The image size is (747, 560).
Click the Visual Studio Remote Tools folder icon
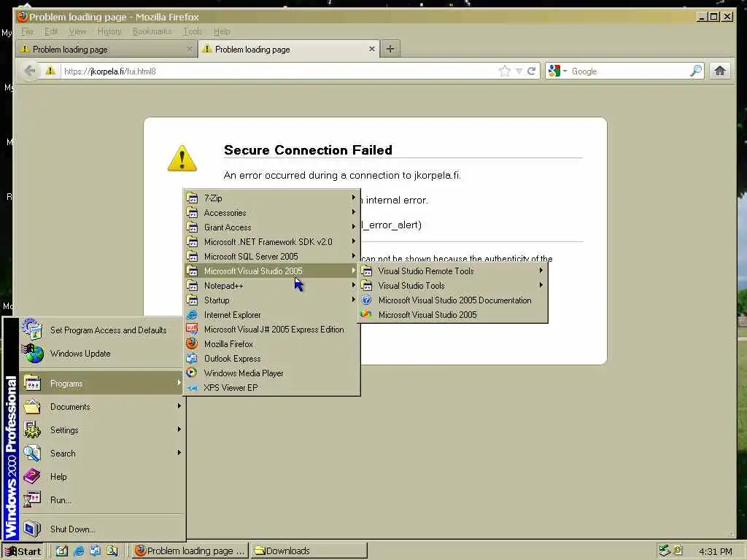click(x=366, y=271)
